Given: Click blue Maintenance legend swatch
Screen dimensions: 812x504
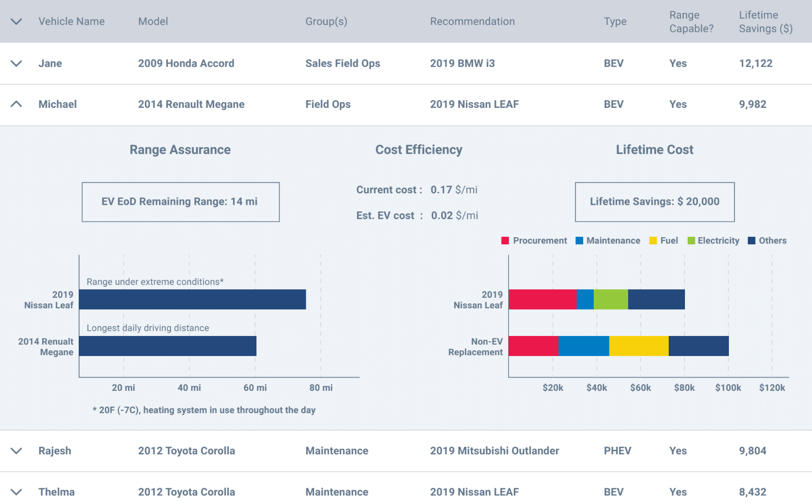Looking at the screenshot, I should pos(579,241).
